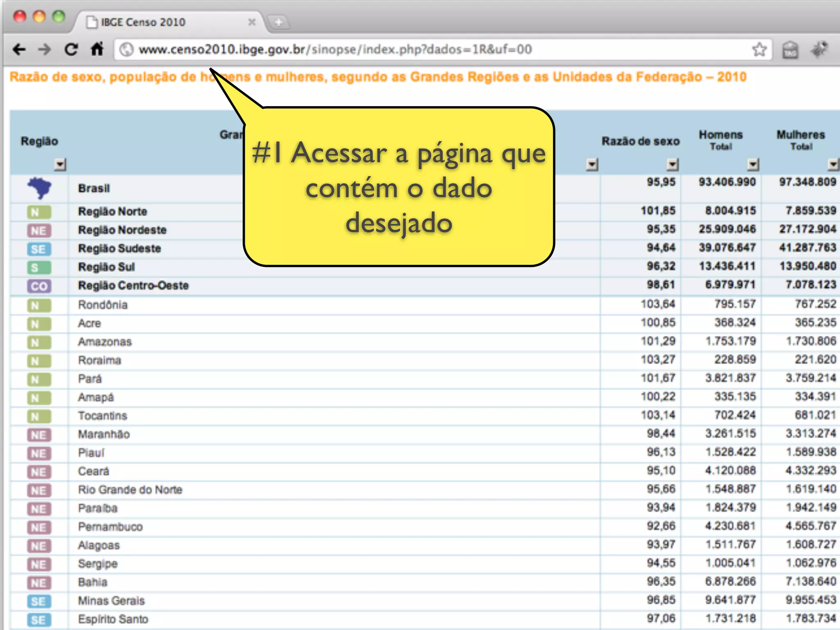
Task: Click Bahia's Mulheres value 7.138.640
Action: coord(811,582)
